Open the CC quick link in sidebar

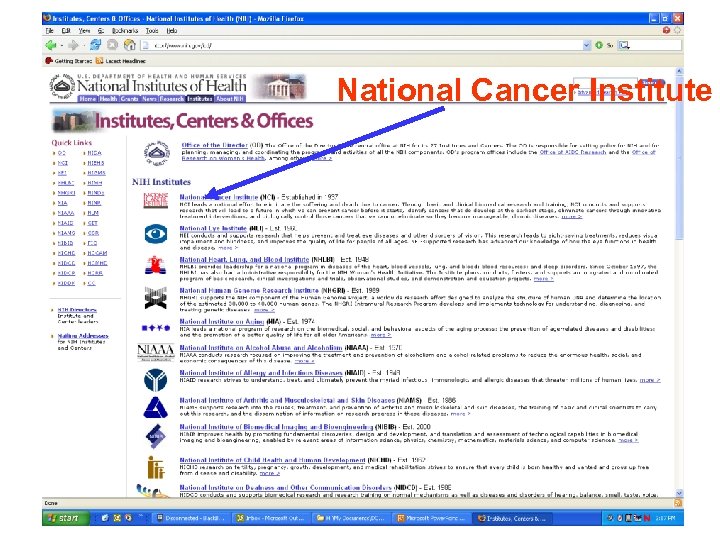tap(91, 283)
